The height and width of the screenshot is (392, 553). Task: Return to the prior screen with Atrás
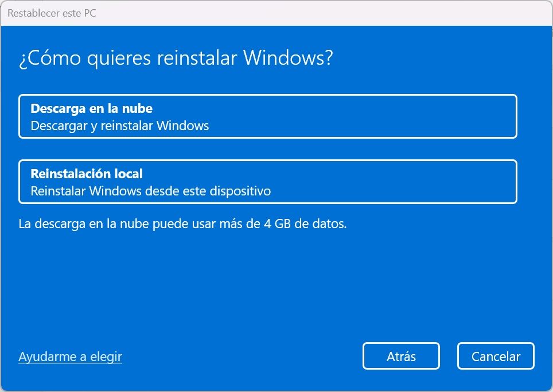(400, 356)
